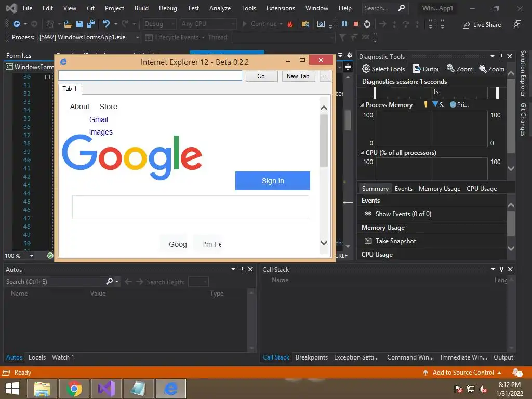Open the Gmail link on Google page
Image resolution: width=532 pixels, height=399 pixels.
98,119
